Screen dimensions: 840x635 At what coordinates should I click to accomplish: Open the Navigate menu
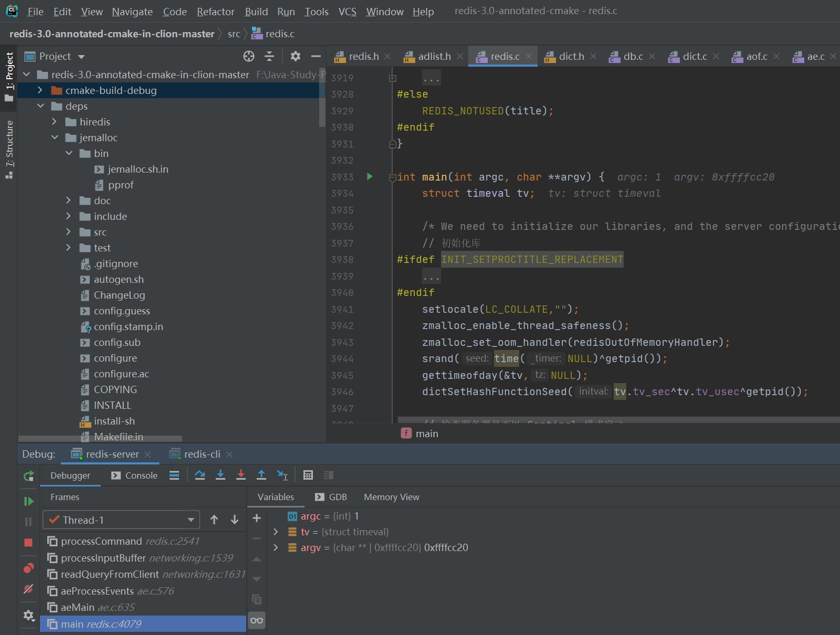click(x=132, y=12)
